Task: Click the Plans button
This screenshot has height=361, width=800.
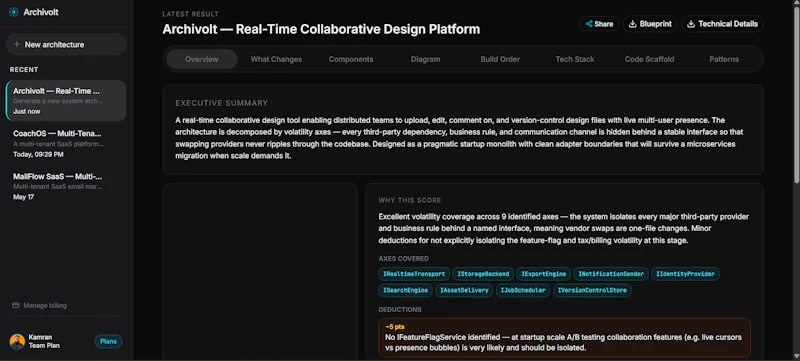Action: pyautogui.click(x=108, y=342)
